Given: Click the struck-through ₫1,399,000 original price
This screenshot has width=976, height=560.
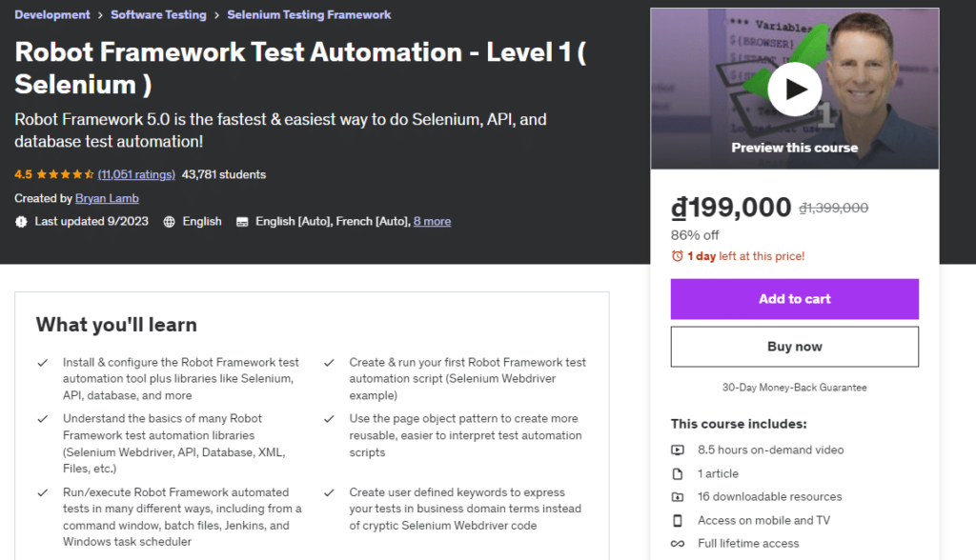Looking at the screenshot, I should click(833, 208).
